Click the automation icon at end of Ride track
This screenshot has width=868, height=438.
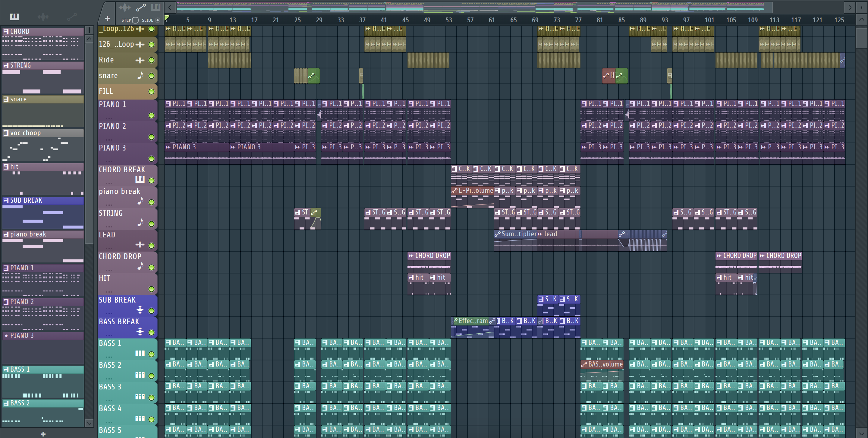point(842,60)
